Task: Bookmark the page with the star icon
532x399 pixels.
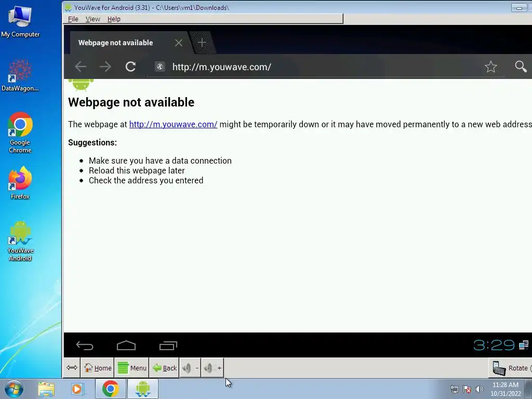Action: (x=490, y=66)
